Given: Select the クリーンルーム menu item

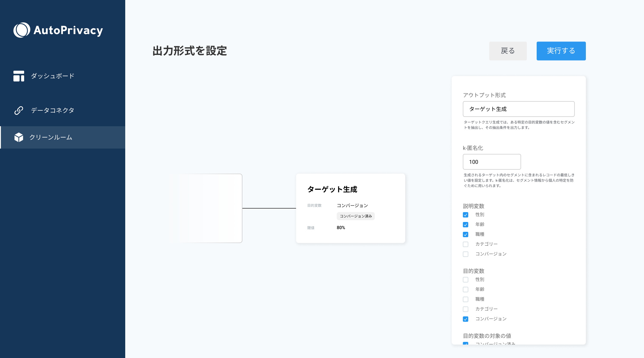Looking at the screenshot, I should (x=51, y=137).
